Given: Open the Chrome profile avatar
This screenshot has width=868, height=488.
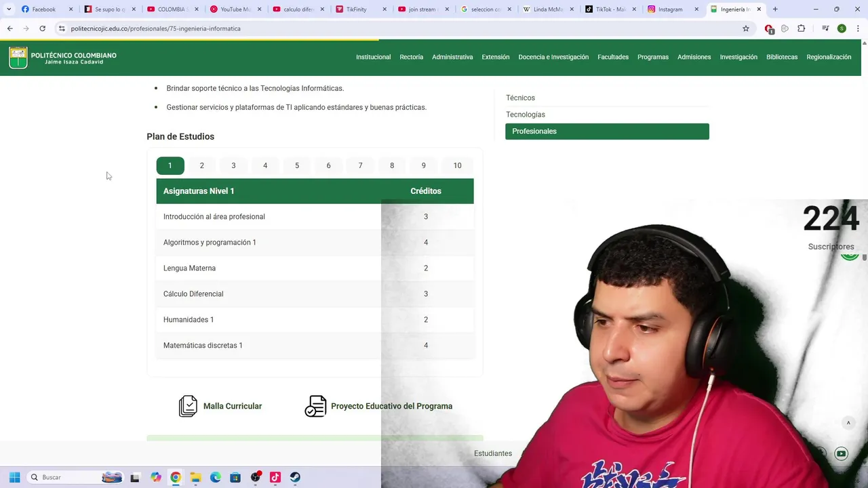Looking at the screenshot, I should pos(842,28).
